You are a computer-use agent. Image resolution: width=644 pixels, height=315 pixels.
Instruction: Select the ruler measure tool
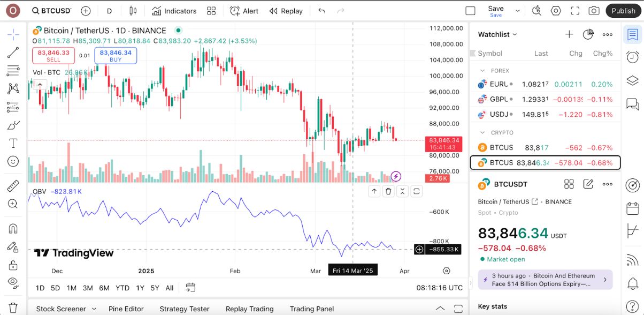click(x=13, y=186)
